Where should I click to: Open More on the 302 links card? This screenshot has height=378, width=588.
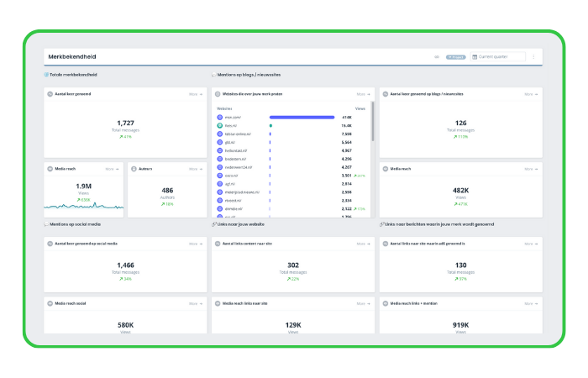364,244
